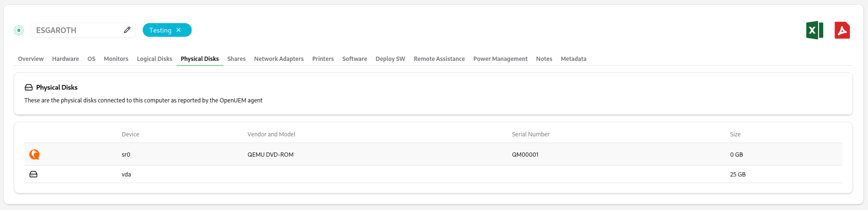View the Metadata tab
Viewport: 868px width, 210px height.
point(573,59)
